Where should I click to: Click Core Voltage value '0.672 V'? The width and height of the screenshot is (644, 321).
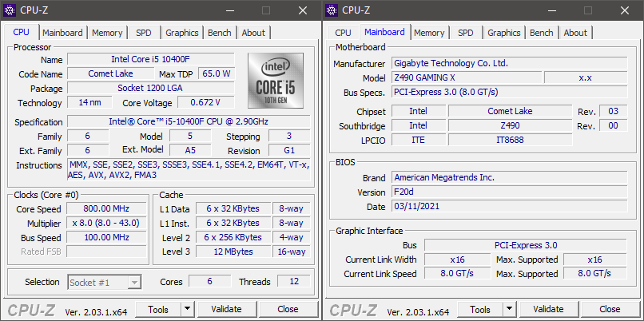(x=206, y=102)
